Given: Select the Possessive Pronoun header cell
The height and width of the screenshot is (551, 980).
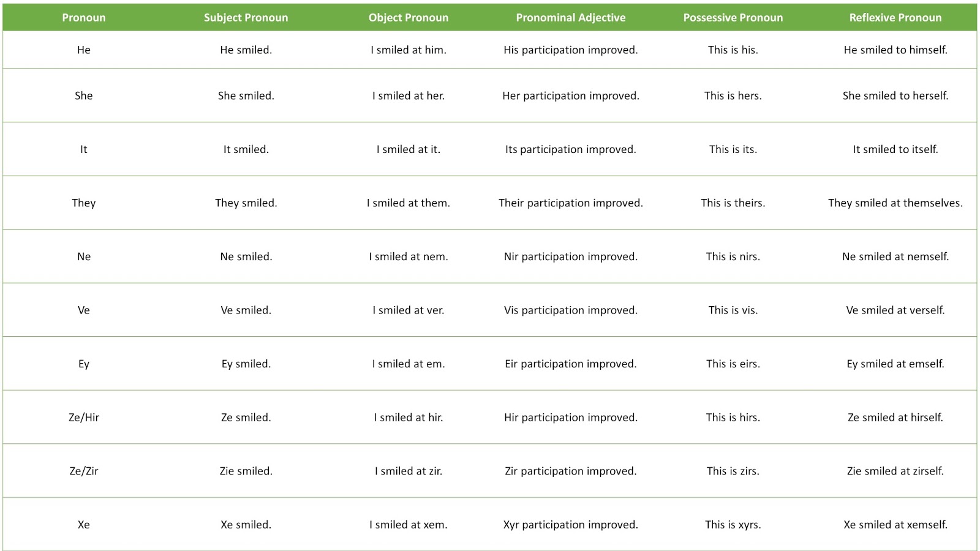Looking at the screenshot, I should (x=733, y=18).
